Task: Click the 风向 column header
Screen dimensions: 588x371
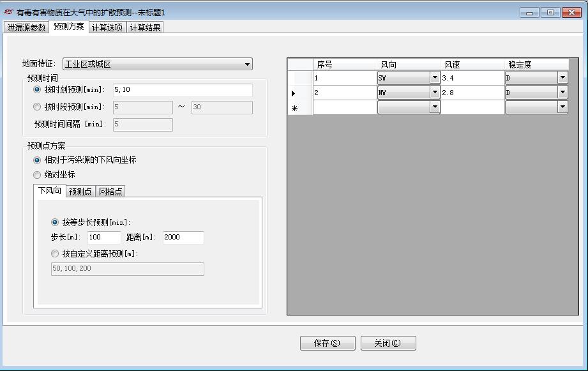Action: pyautogui.click(x=409, y=64)
